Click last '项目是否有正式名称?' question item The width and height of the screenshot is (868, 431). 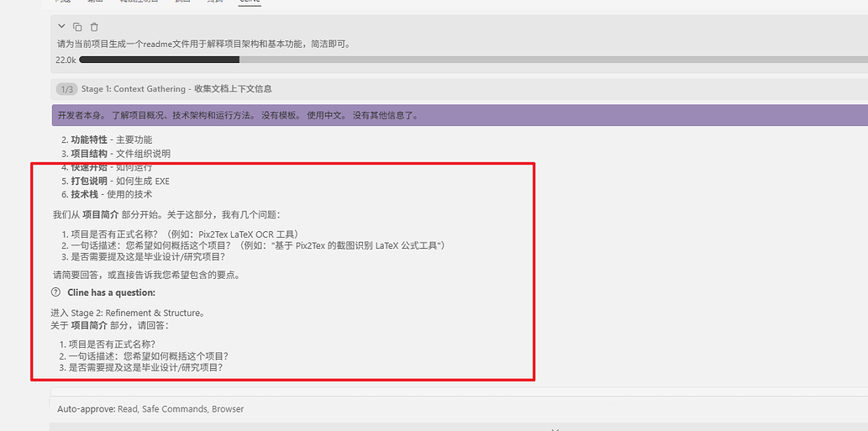coord(108,344)
